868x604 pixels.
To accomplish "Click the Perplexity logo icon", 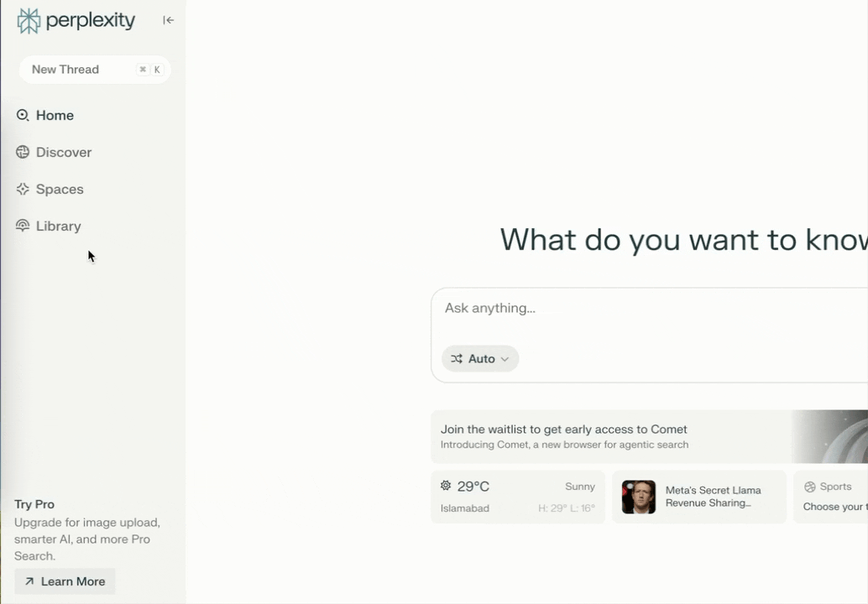I will (29, 21).
